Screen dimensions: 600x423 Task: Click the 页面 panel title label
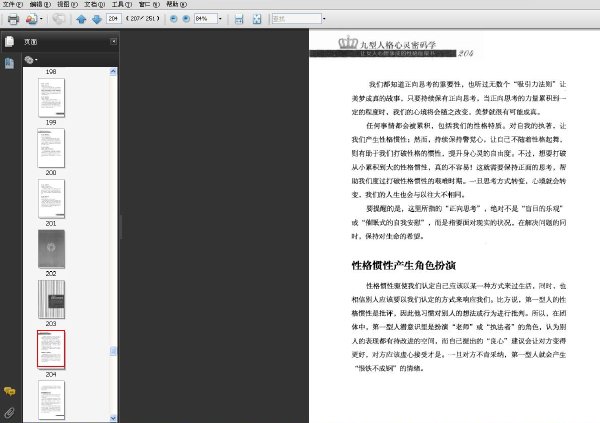coord(31,42)
